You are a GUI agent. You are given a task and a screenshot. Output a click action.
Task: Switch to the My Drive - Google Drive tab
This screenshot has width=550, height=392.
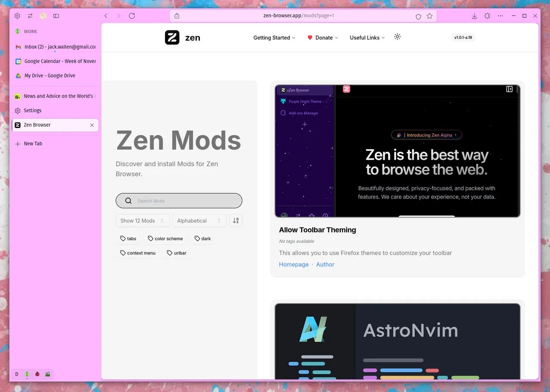[55, 76]
